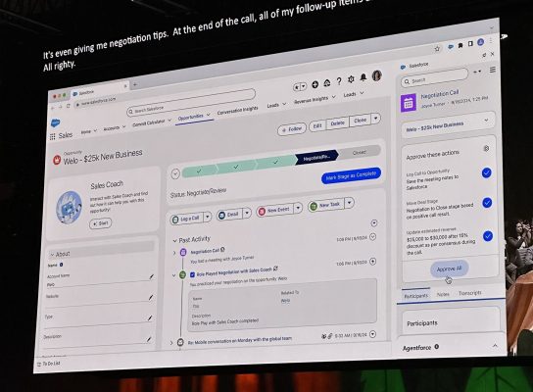Collapse the Past Activity section
The height and width of the screenshot is (392, 533).
tap(174, 240)
